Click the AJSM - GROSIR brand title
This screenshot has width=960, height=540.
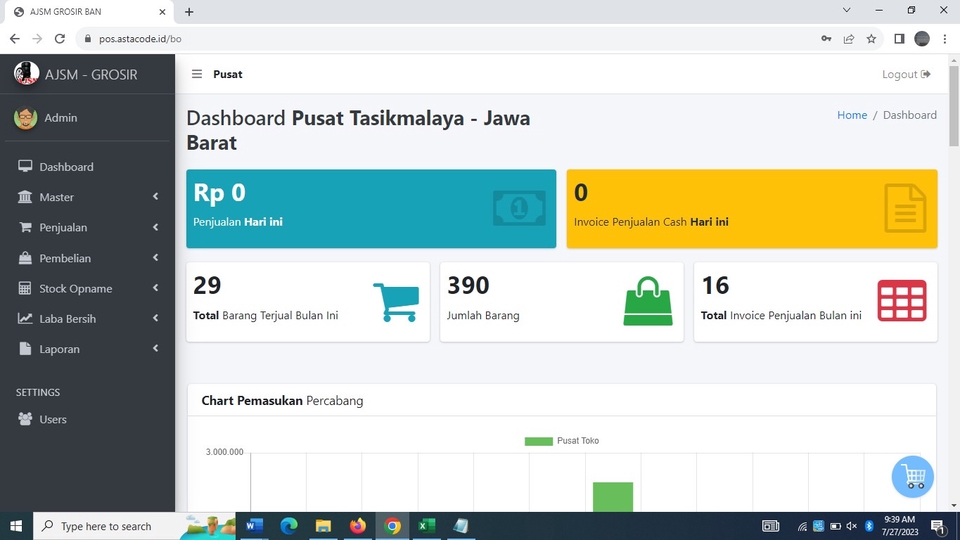point(91,74)
